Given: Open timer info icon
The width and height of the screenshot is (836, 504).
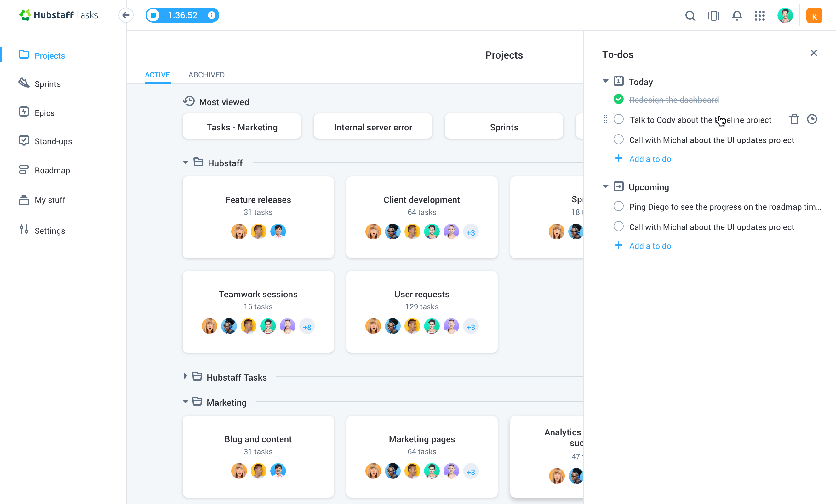Looking at the screenshot, I should 211,15.
